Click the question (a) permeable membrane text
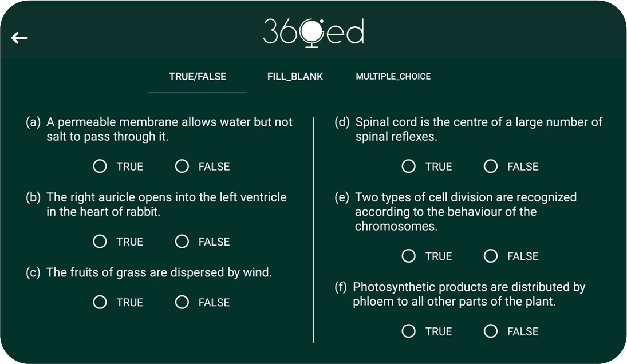627x364 pixels. point(169,129)
